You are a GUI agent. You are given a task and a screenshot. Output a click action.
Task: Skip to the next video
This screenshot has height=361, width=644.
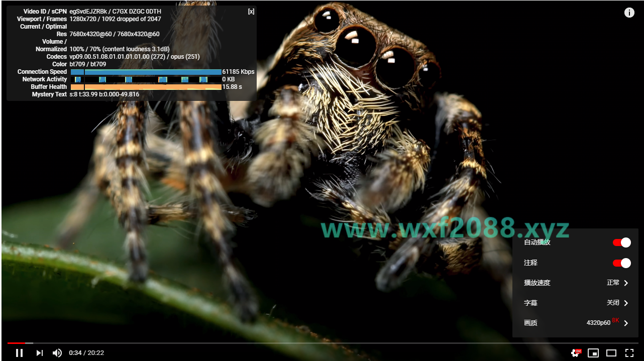[x=39, y=353]
